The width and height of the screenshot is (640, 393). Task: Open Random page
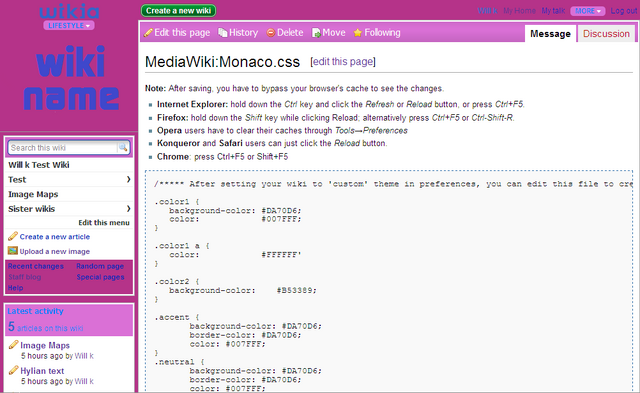pos(100,266)
